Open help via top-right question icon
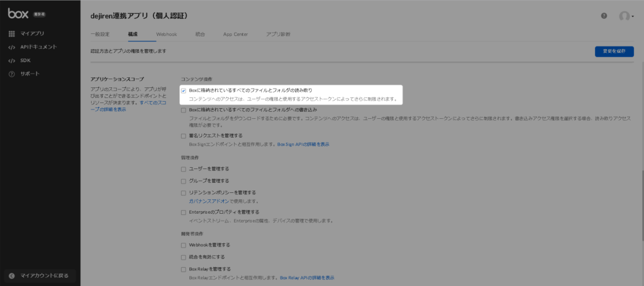This screenshot has height=286, width=644. tap(604, 16)
